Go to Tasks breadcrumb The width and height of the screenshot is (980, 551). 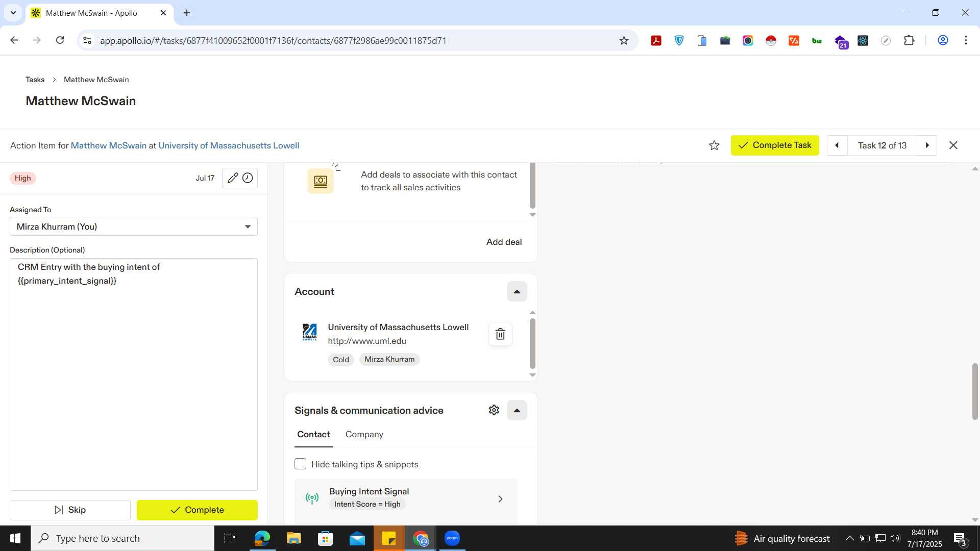[35, 80]
